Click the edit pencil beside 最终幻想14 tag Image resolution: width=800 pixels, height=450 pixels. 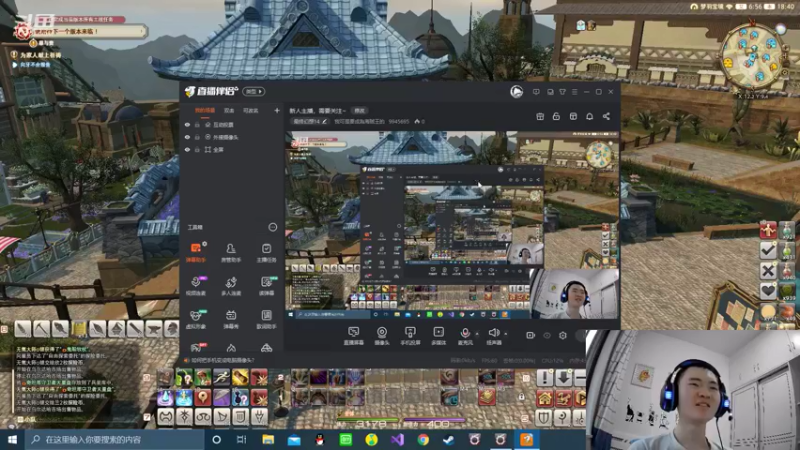324,121
